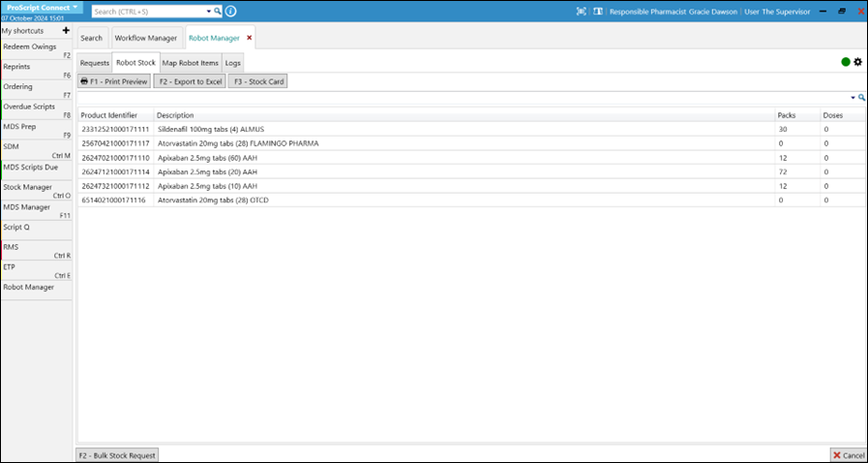
Task: Click User The Supervisor label
Action: pyautogui.click(x=775, y=12)
